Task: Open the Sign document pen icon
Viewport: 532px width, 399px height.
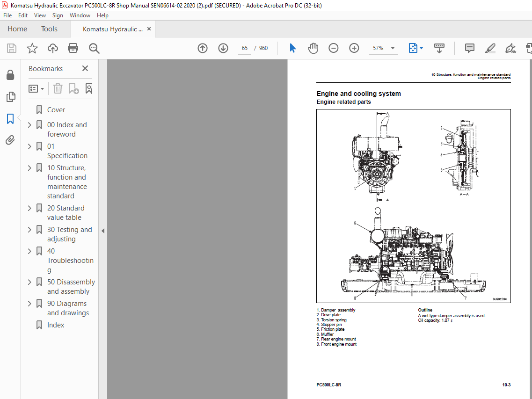Action: pos(510,48)
